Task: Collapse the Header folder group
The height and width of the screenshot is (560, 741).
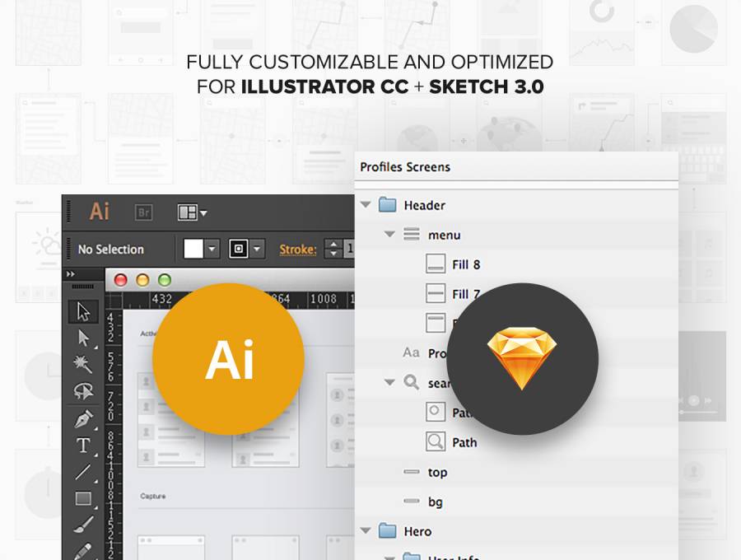Action: 366,205
